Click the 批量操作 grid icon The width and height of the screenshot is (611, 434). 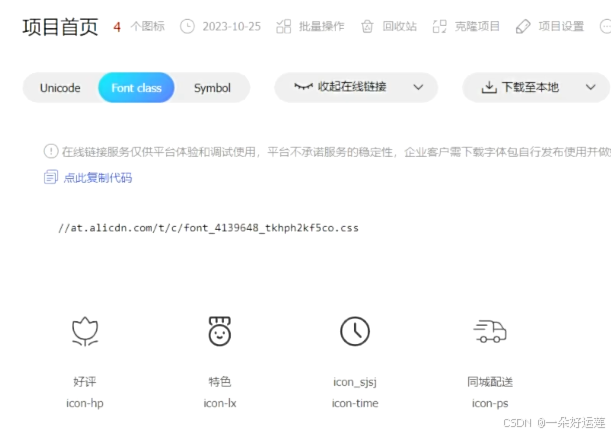(x=284, y=26)
